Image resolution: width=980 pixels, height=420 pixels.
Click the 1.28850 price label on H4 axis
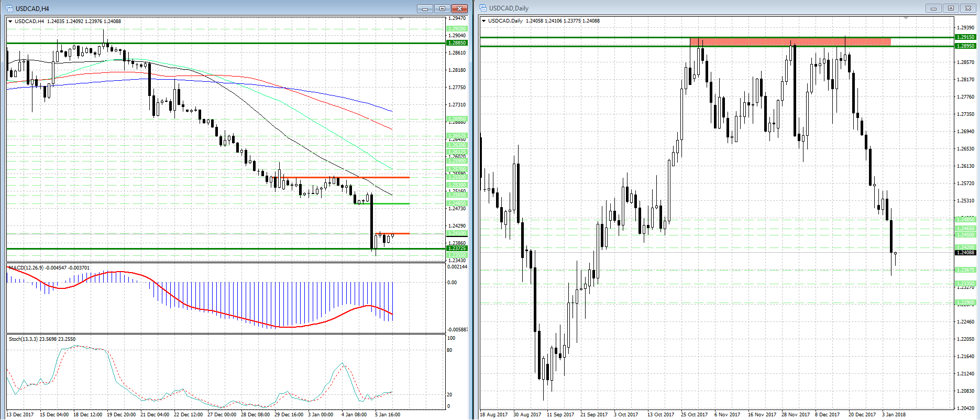[456, 43]
